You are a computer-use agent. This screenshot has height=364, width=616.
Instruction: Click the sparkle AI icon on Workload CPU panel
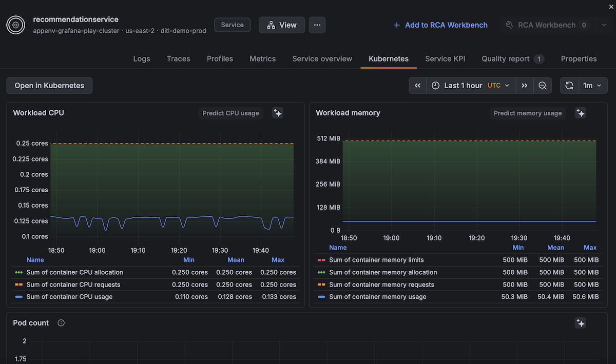(x=277, y=113)
